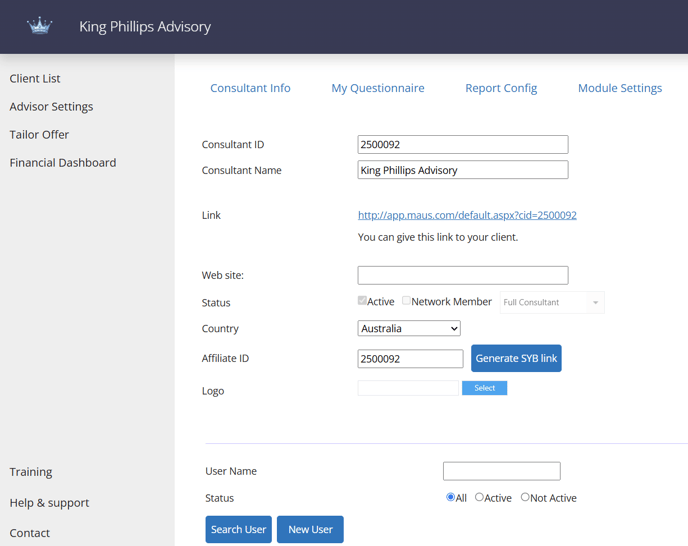Image resolution: width=688 pixels, height=546 pixels.
Task: Select the All status radio button
Action: (450, 497)
